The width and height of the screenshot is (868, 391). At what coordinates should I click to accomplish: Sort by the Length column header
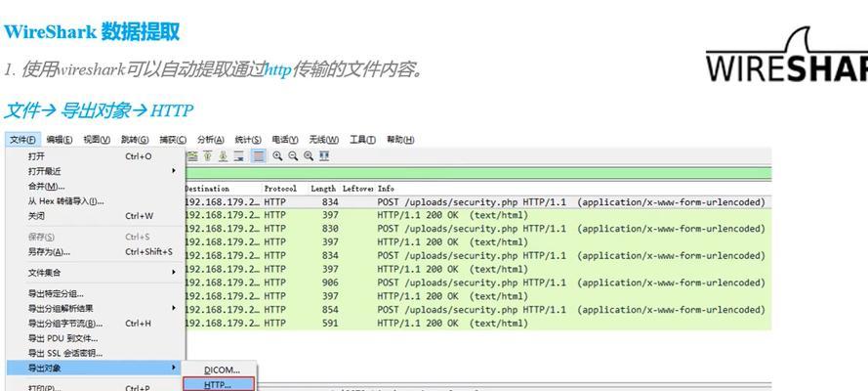[323, 189]
